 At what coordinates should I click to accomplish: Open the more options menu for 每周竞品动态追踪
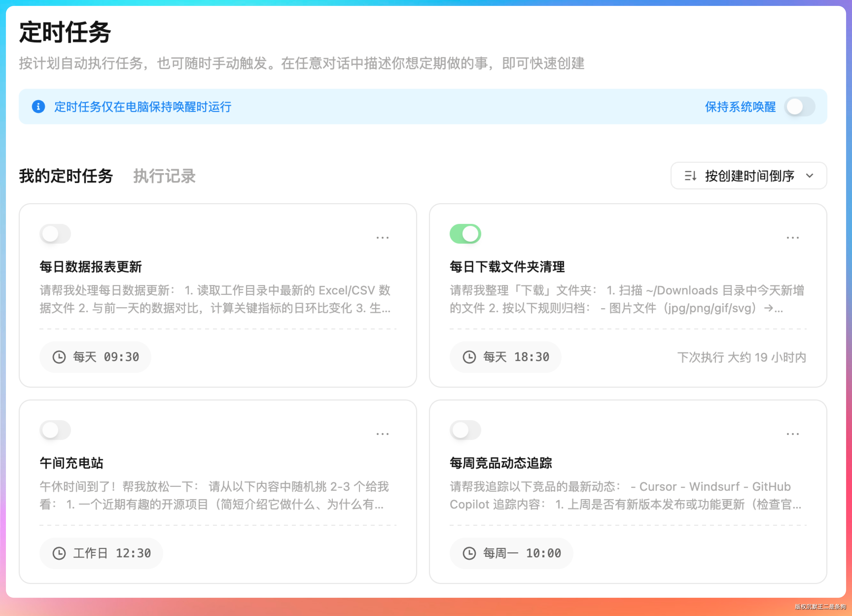(x=793, y=434)
